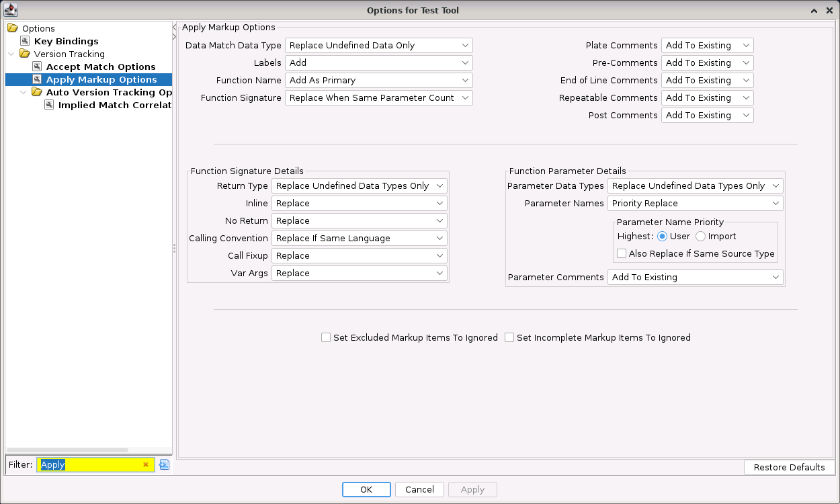840x504 pixels.
Task: Select Apply Markup Options in the tree
Action: (101, 79)
